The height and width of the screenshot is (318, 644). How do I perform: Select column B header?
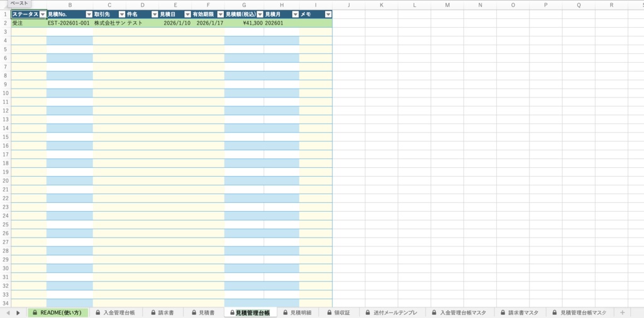70,5
